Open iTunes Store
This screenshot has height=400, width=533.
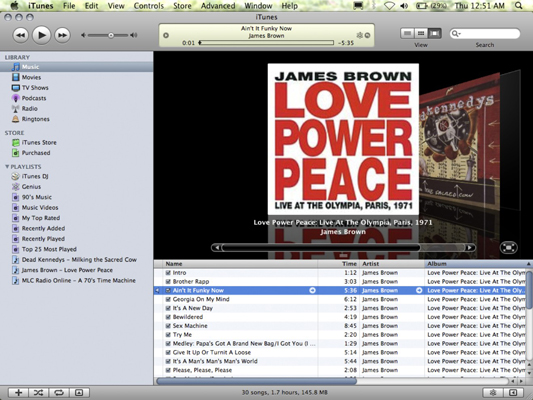(39, 143)
